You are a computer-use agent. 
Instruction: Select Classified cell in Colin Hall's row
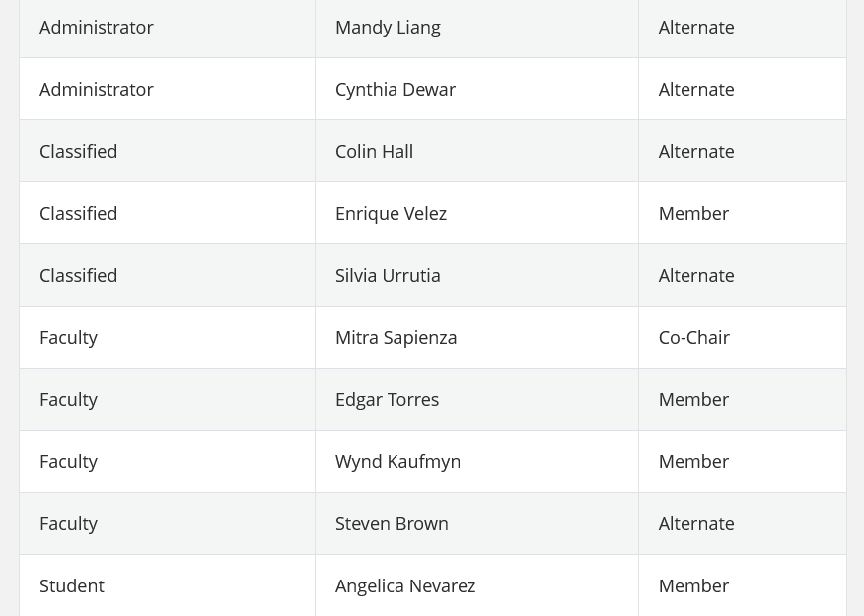coord(79,152)
